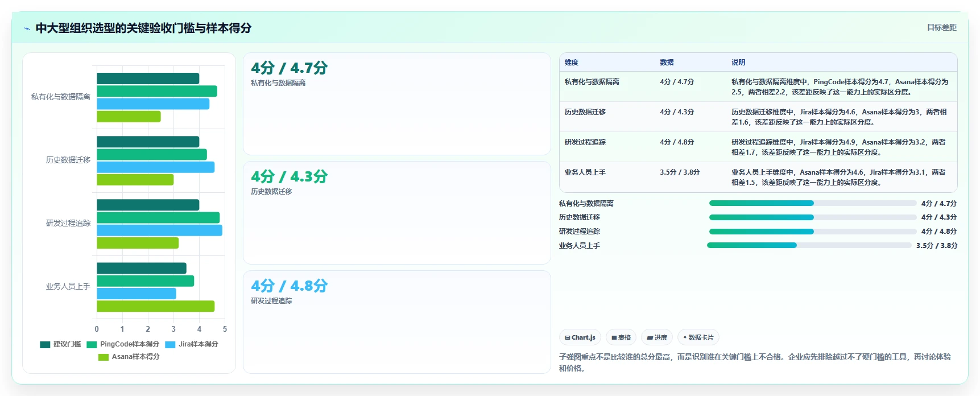The height and width of the screenshot is (396, 980).
Task: Click the 数据 table column header
Action: click(667, 63)
